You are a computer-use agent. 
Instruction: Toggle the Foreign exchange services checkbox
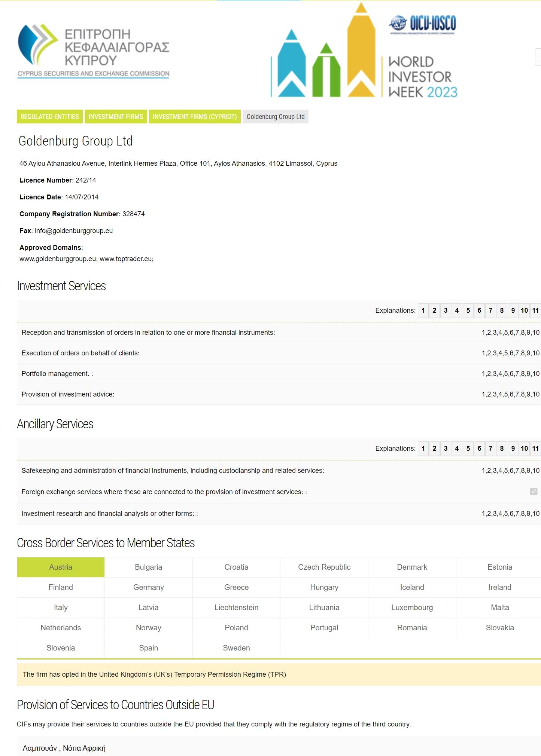tap(534, 492)
